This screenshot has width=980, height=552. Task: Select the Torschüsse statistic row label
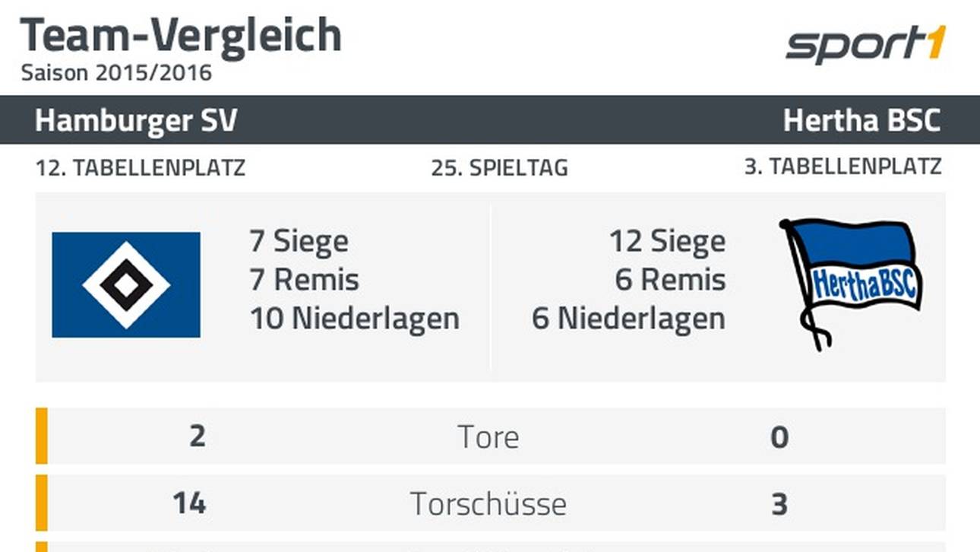point(488,504)
